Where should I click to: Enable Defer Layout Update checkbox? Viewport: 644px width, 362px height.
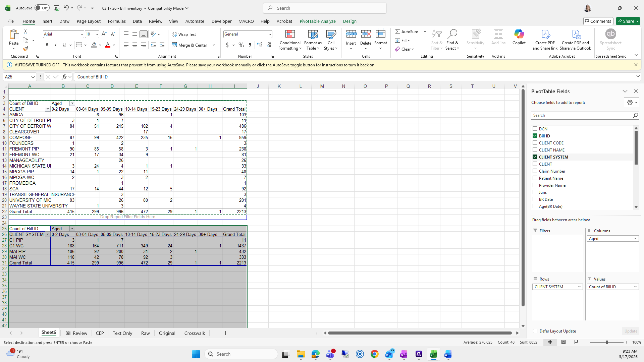click(x=535, y=331)
